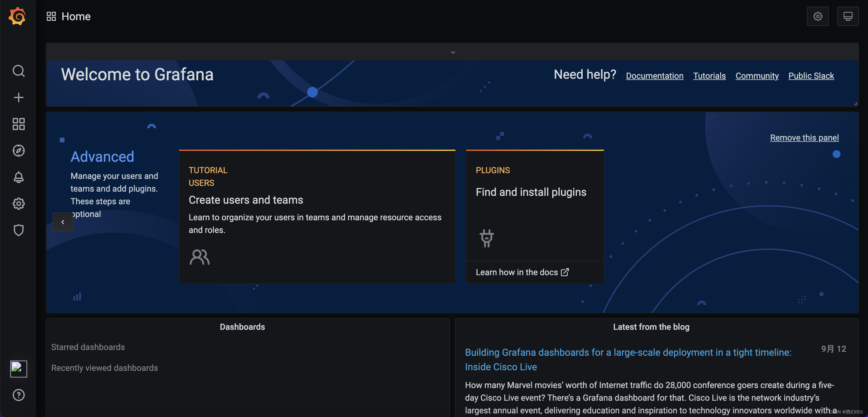This screenshot has height=417, width=868.
Task: Open dashboard settings gear top right
Action: [x=817, y=16]
